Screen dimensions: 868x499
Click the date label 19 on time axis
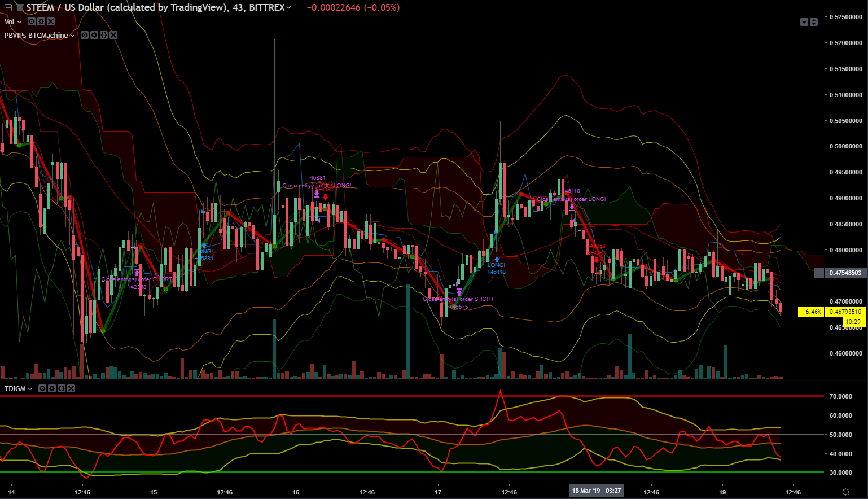point(722,492)
